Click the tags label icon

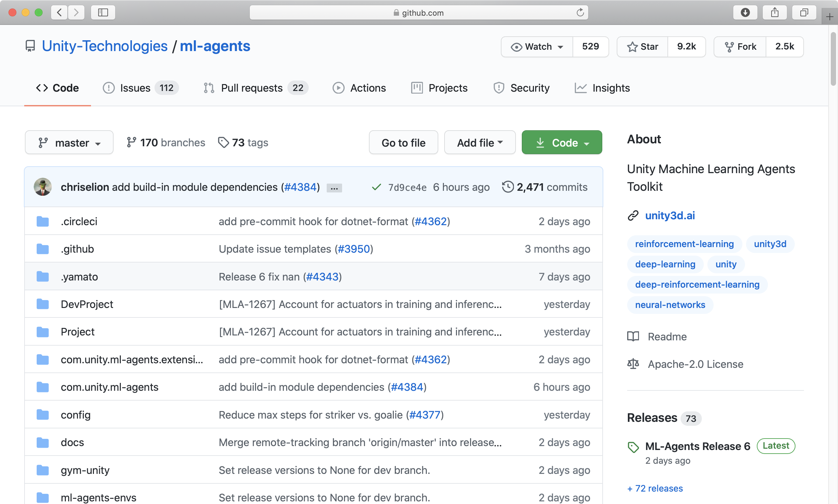click(x=223, y=143)
